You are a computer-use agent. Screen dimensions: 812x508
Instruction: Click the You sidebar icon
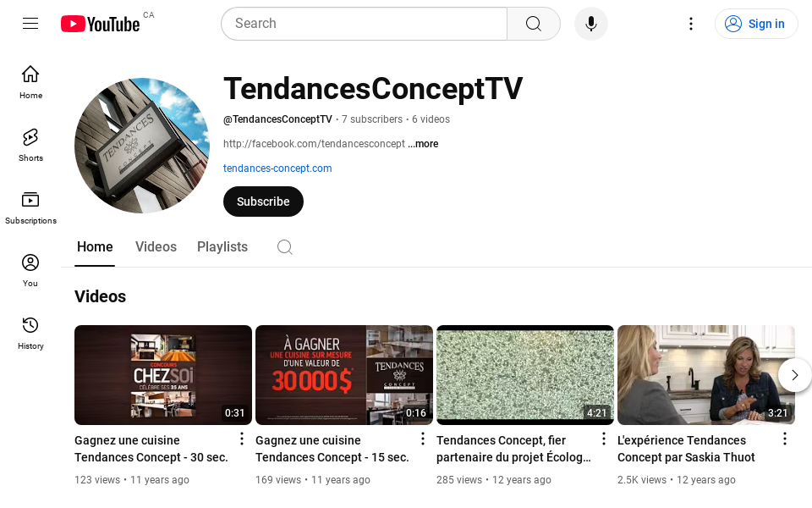click(30, 268)
